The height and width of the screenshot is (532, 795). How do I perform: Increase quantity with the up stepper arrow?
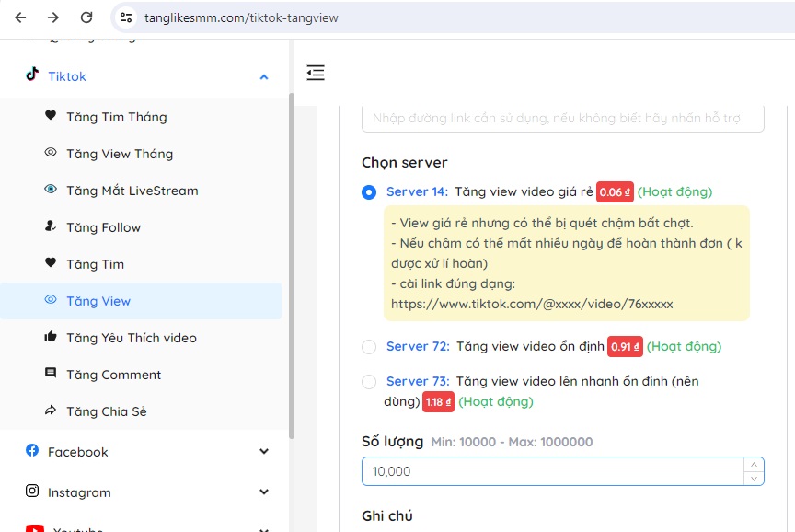click(754, 465)
